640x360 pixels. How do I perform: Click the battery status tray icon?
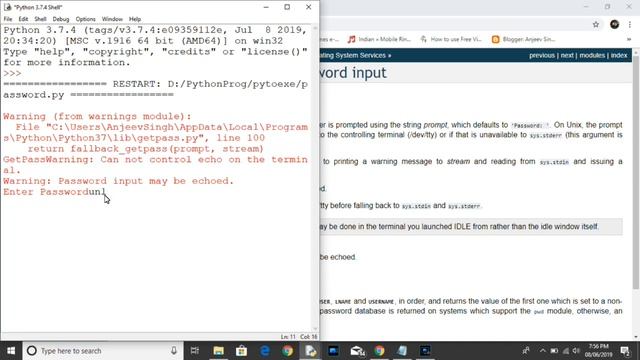(x=554, y=351)
